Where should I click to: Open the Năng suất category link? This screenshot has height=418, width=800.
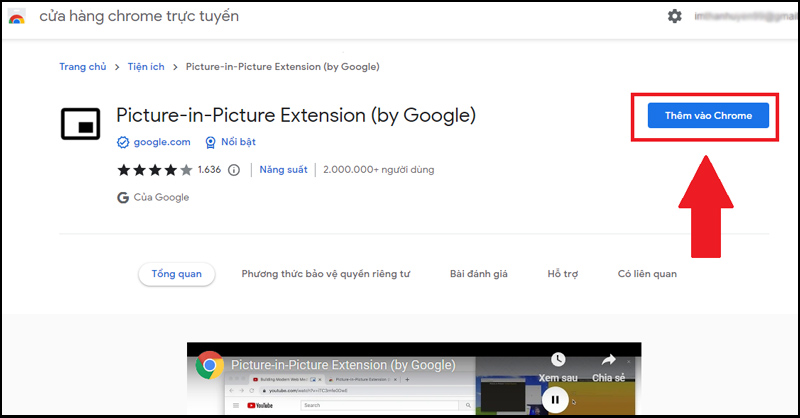point(283,170)
